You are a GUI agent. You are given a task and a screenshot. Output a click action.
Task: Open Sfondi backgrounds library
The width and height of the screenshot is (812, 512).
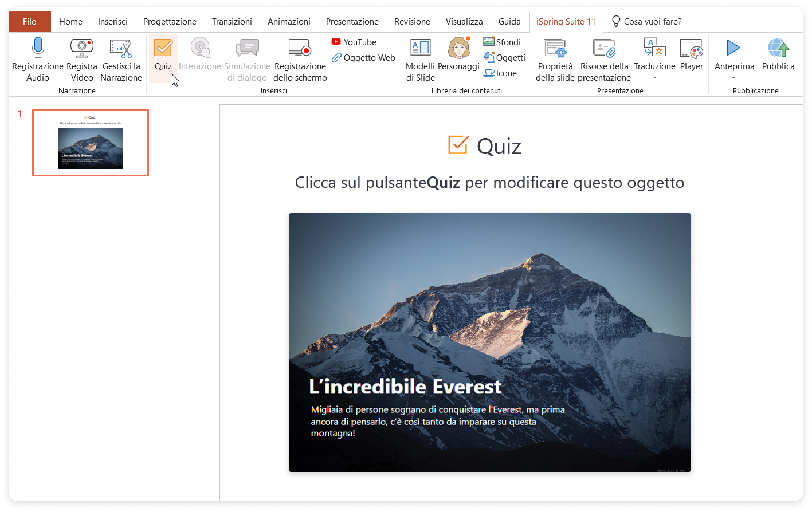tap(502, 42)
